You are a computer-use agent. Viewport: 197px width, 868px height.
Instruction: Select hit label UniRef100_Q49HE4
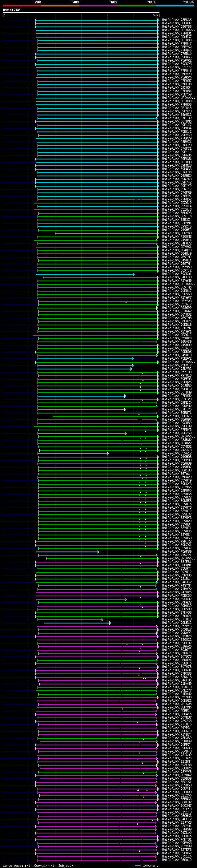click(x=176, y=240)
